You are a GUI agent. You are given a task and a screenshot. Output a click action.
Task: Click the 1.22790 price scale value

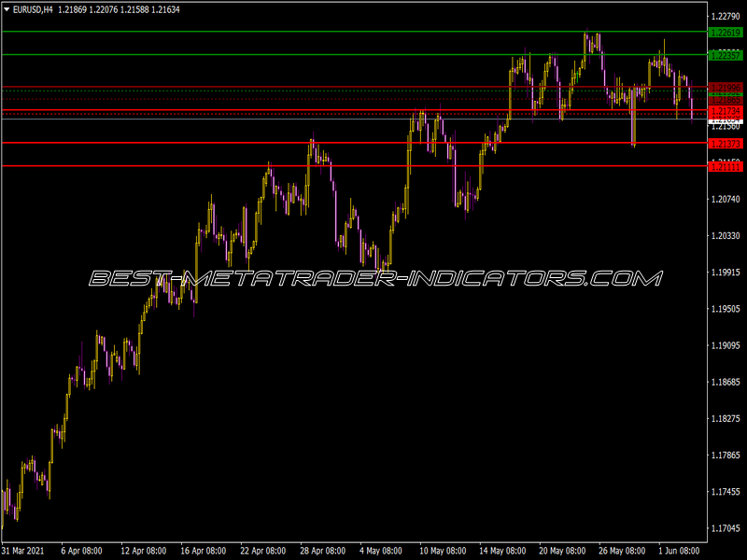point(726,17)
